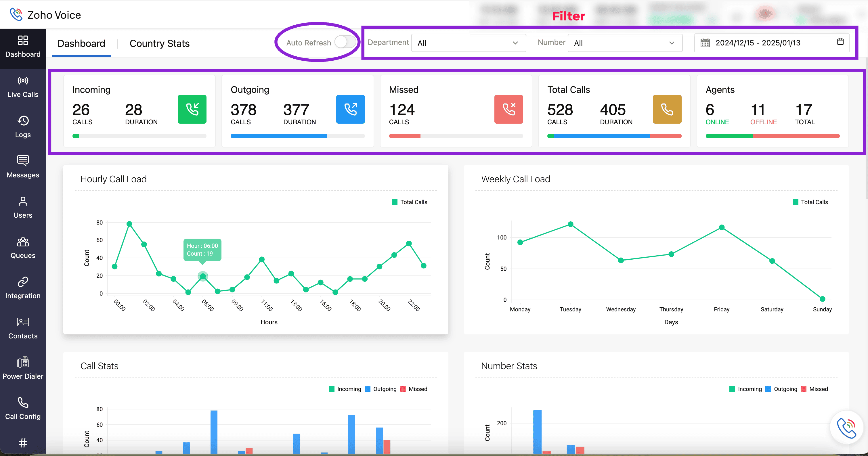Open Contacts page from the sidebar
The height and width of the screenshot is (456, 868).
[x=22, y=328]
